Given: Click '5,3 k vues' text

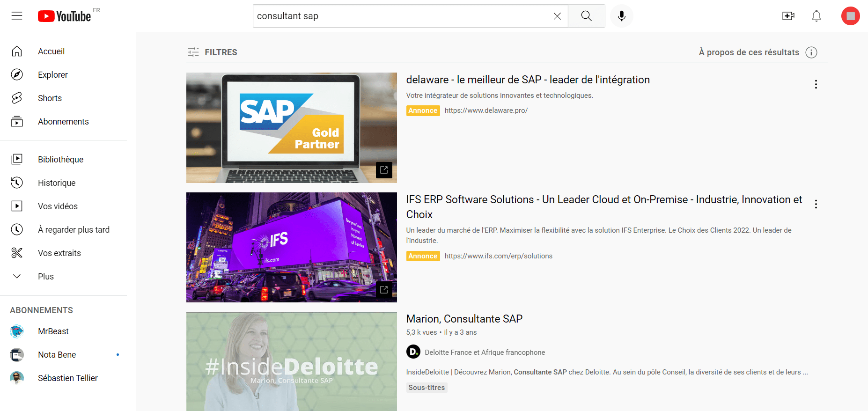Looking at the screenshot, I should click(421, 332).
